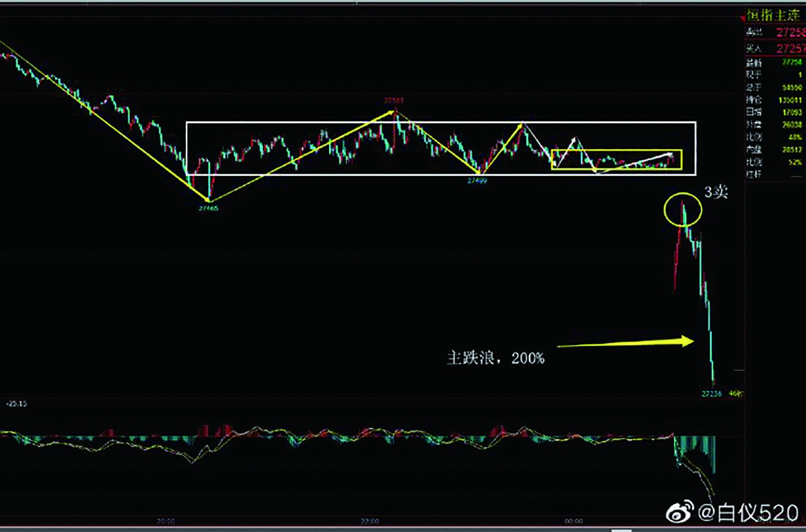
Task: Click the 27585 high price label
Action: (394, 100)
